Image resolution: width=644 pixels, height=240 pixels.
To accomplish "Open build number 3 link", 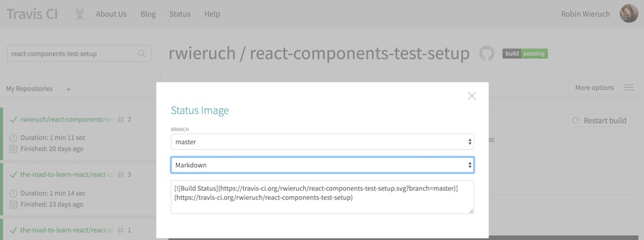I will point(125,175).
